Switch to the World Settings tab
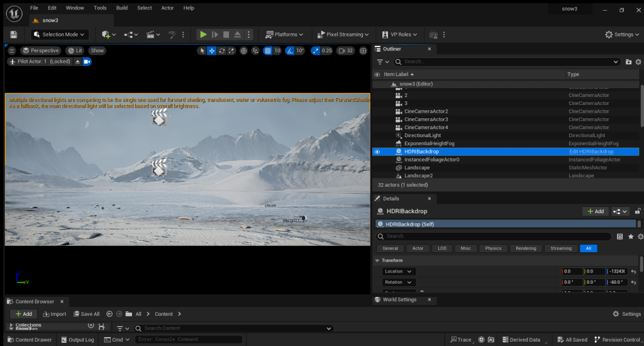This screenshot has width=644, height=346. pos(399,299)
